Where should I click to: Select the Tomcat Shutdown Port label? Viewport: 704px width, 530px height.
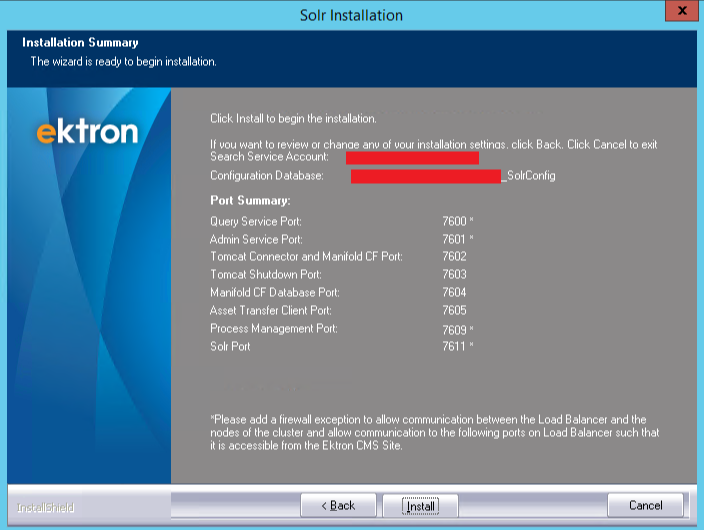point(265,274)
